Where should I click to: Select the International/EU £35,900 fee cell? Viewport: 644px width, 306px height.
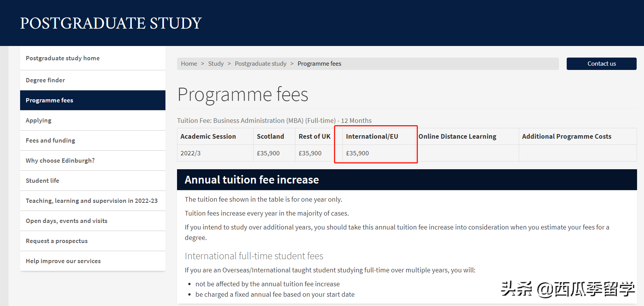pyautogui.click(x=358, y=153)
